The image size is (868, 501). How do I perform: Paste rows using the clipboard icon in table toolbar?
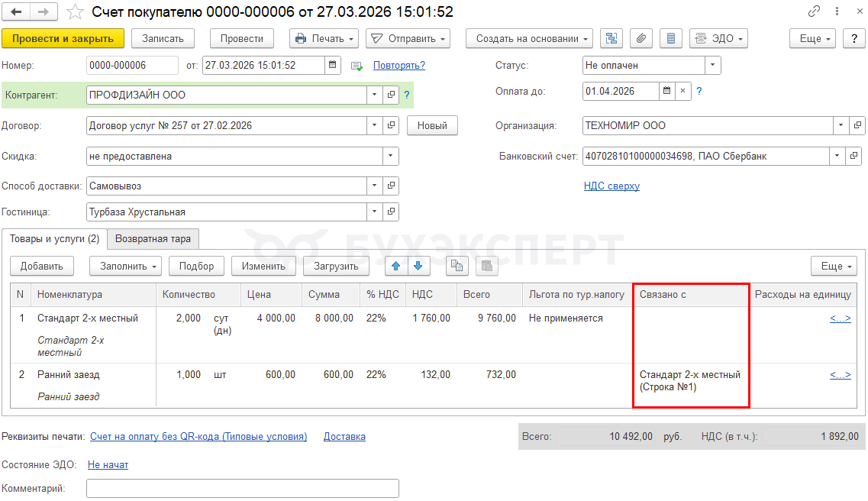[x=487, y=266]
